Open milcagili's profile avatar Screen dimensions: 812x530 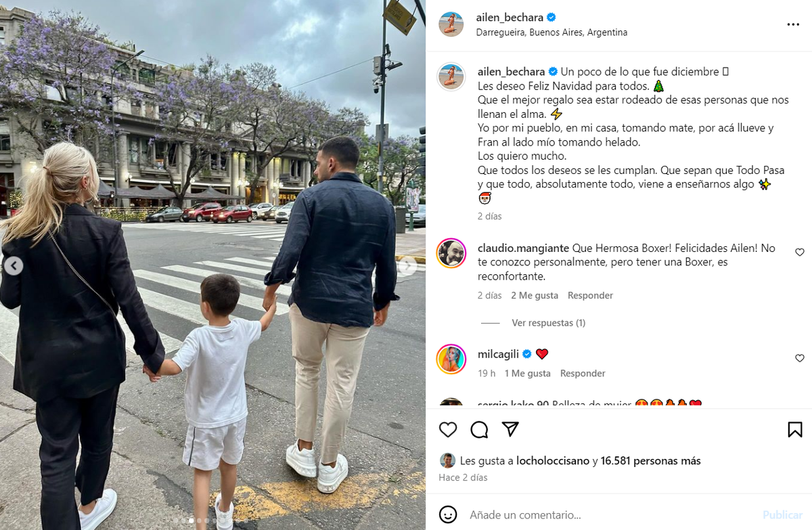pos(451,359)
